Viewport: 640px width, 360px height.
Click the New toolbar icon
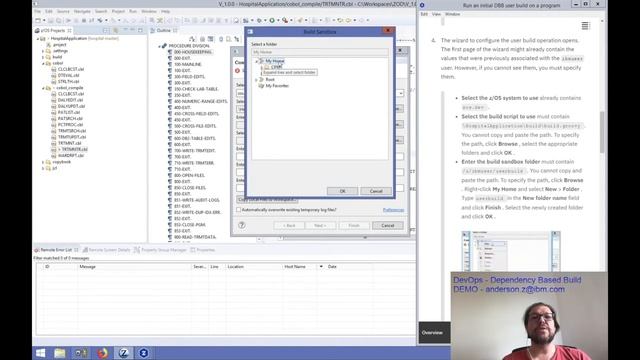coord(38,20)
